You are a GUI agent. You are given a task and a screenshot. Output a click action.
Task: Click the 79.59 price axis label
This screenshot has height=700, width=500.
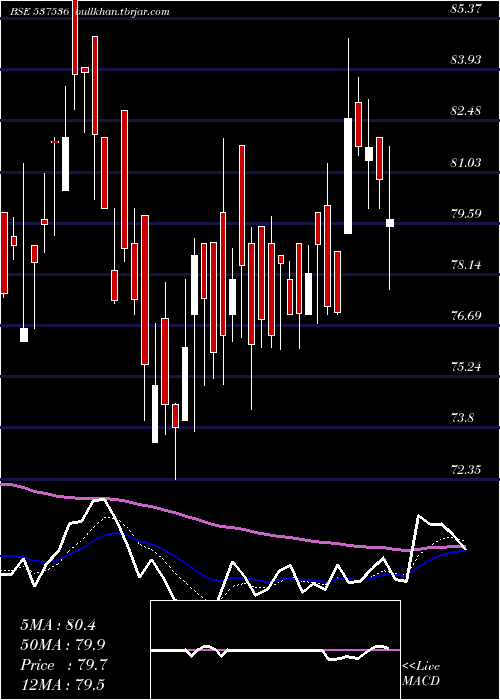(x=466, y=213)
